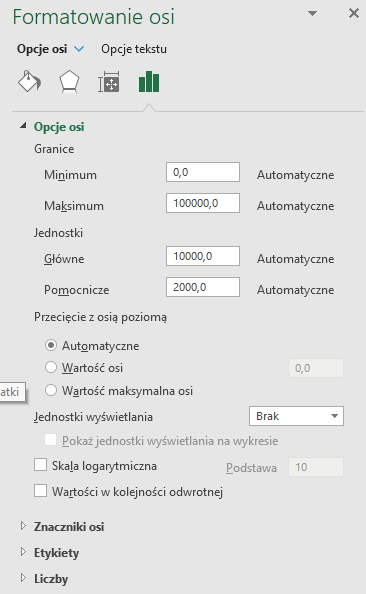
Task: Open the Size & Properties tab icon
Action: click(x=109, y=81)
